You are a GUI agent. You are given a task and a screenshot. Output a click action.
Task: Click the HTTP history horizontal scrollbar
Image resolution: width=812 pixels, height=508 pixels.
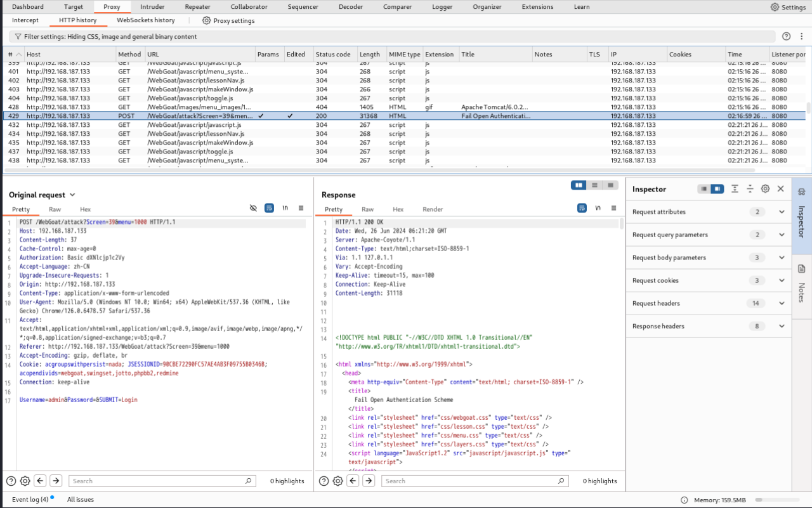coord(381,170)
